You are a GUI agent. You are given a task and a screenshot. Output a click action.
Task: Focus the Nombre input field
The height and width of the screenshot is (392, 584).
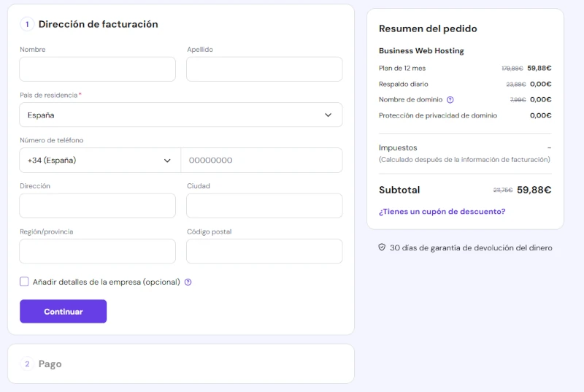97,69
